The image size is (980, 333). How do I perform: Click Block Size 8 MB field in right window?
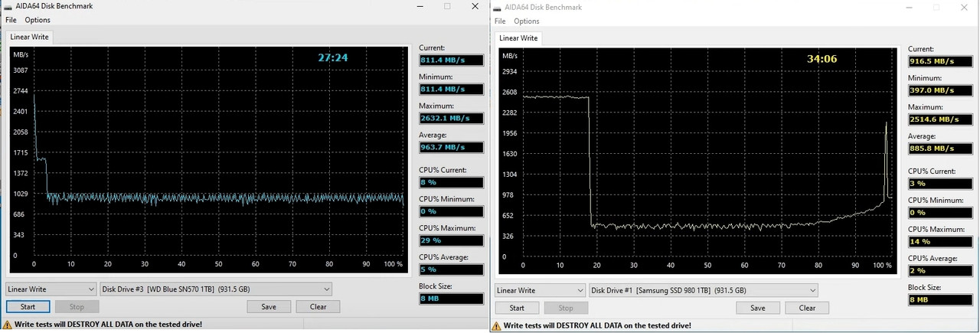click(941, 300)
